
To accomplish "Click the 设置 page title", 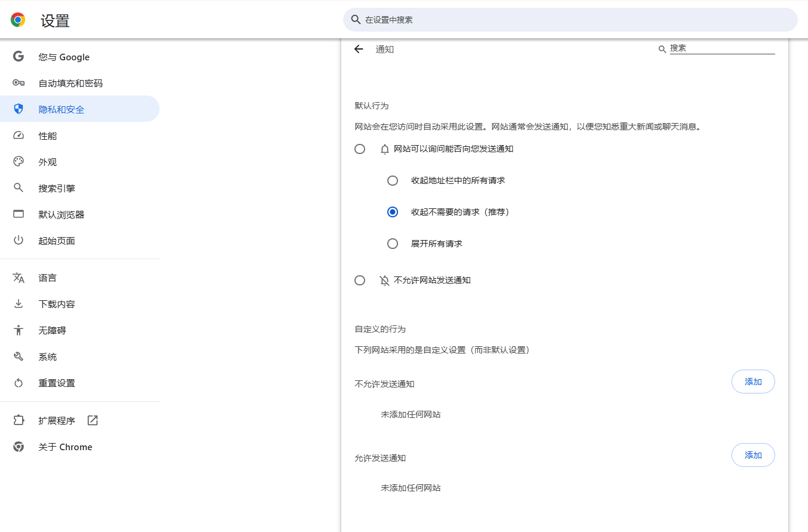I will (55, 21).
